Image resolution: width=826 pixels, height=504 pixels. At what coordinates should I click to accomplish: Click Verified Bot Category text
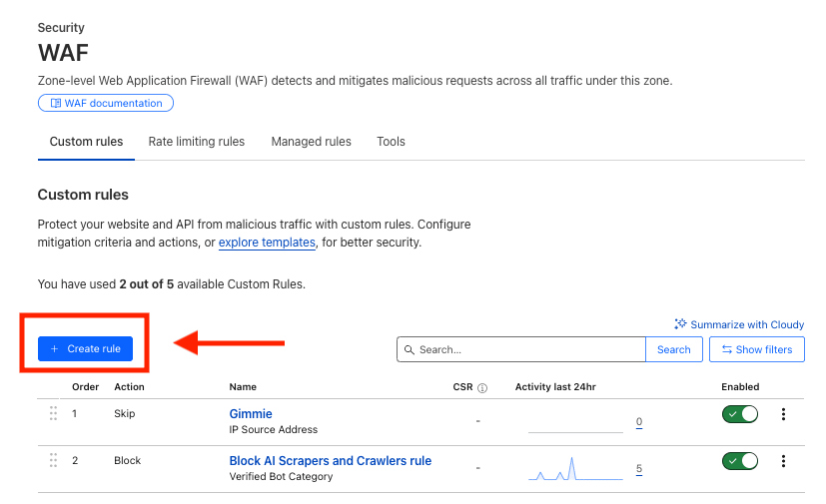click(281, 476)
